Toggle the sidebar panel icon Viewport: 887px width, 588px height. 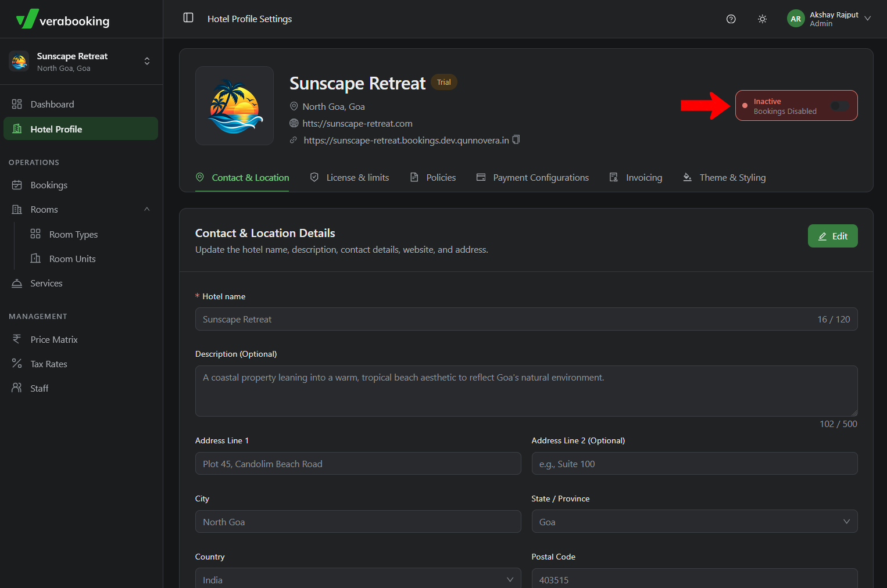pyautogui.click(x=188, y=18)
